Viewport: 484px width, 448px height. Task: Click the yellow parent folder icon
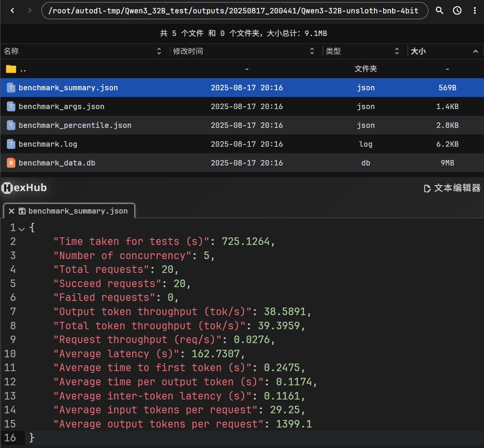[x=11, y=69]
